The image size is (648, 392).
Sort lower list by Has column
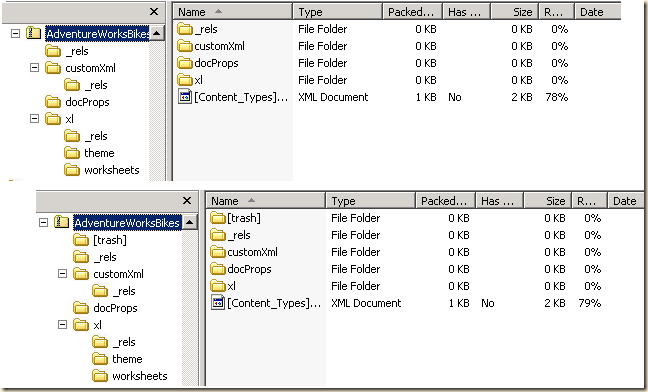(x=499, y=201)
